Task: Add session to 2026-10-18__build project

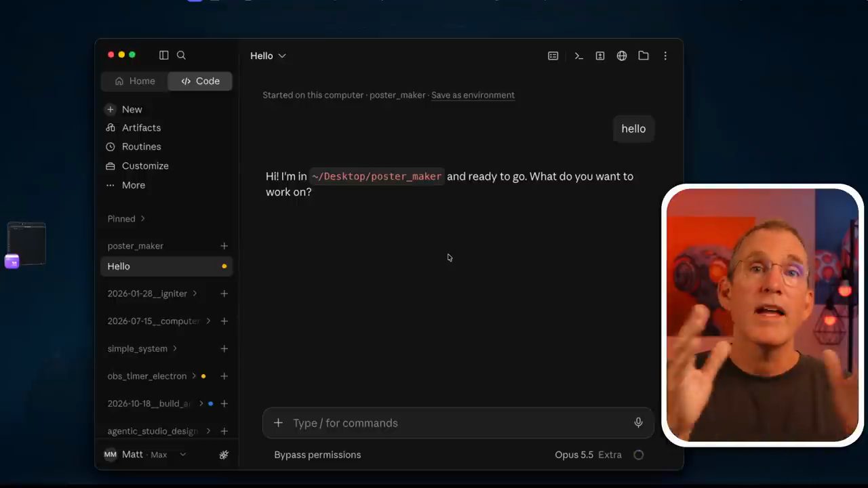Action: point(224,403)
